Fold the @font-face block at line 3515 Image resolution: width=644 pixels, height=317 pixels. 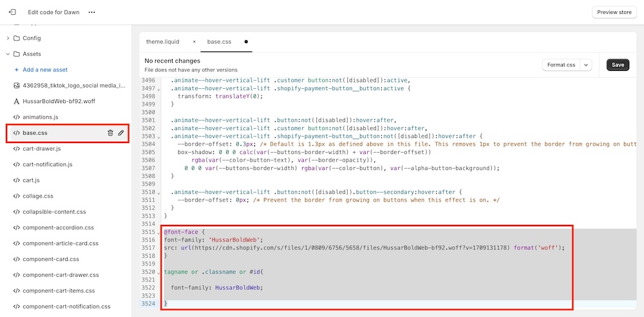click(160, 233)
